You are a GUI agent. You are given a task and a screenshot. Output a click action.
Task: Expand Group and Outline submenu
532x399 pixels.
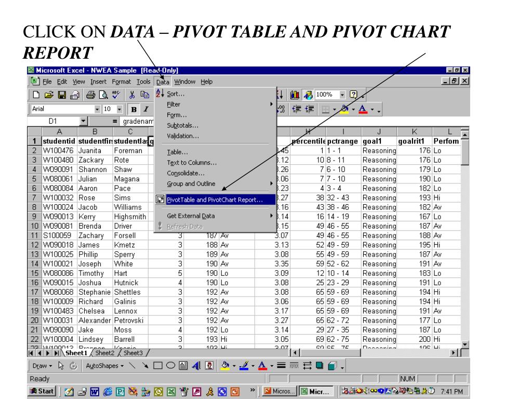(215, 183)
